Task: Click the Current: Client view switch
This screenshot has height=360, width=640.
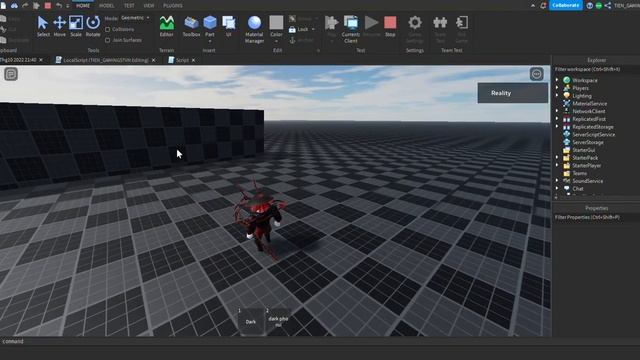Action: (x=351, y=29)
